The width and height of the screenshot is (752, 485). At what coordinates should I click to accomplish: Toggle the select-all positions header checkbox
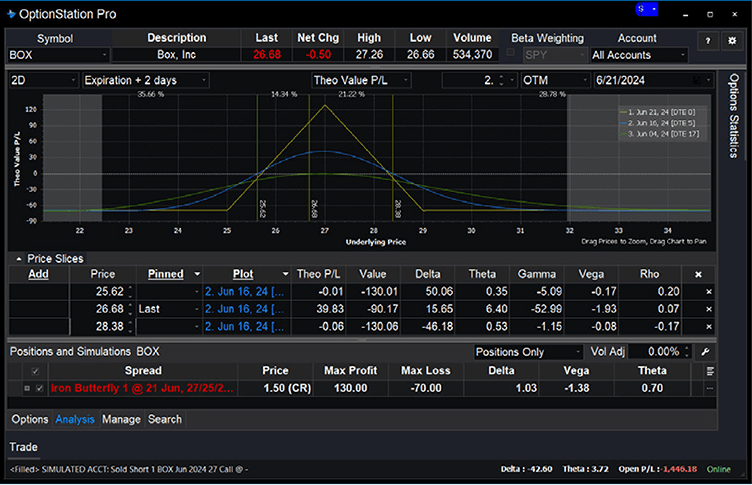click(35, 371)
